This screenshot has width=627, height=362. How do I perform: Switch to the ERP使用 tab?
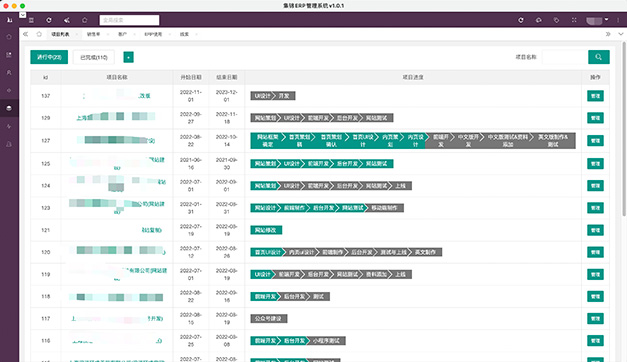153,34
